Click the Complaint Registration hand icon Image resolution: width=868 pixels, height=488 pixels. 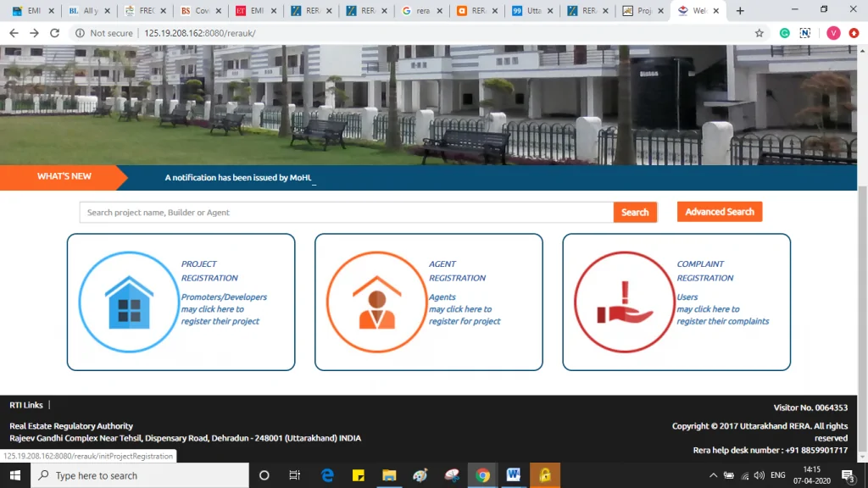625,302
